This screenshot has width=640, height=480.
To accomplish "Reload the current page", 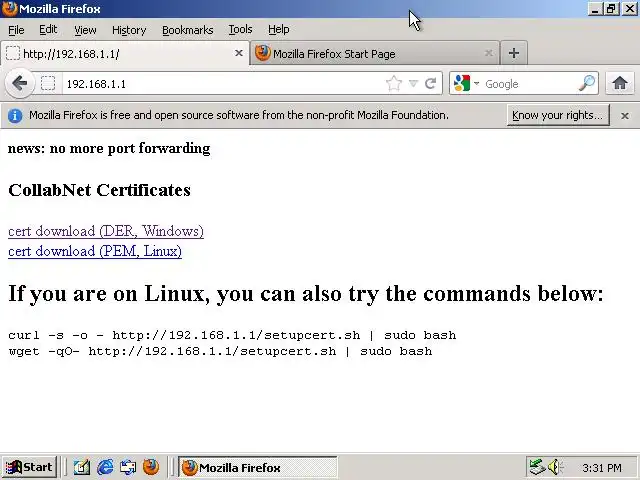I will pyautogui.click(x=430, y=84).
